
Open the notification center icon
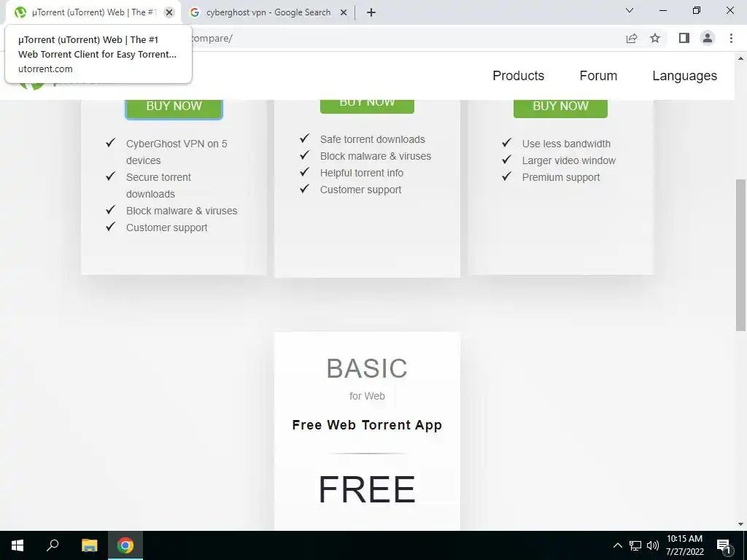coord(724,545)
